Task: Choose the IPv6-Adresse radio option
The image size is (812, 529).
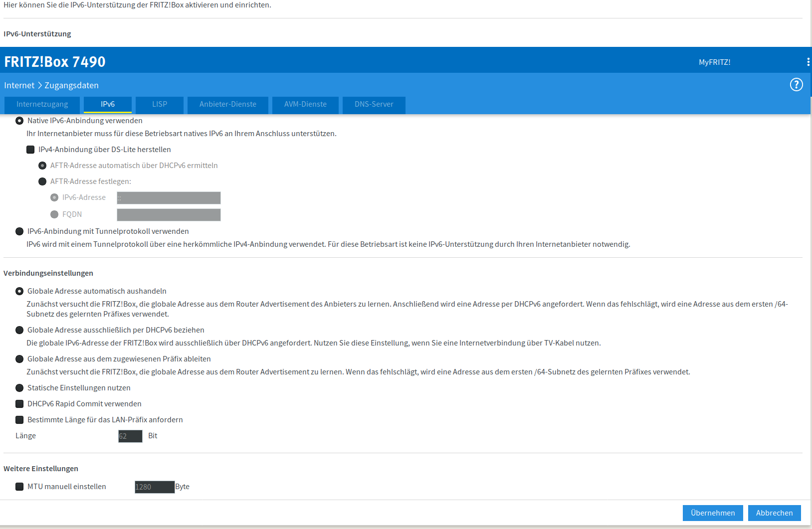Action: pos(54,197)
